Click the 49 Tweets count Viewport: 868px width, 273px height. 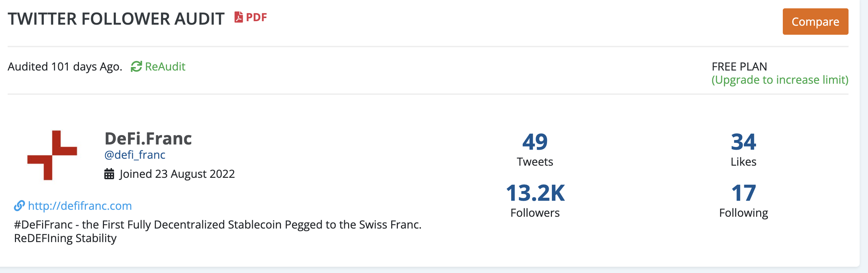[x=535, y=142]
